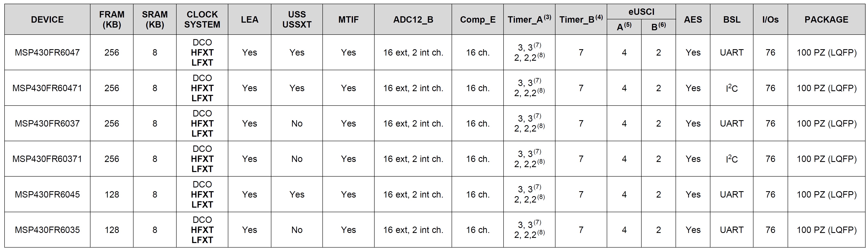This screenshot has height=249, width=868.
Task: Select the MSP430FR6045 device cell
Action: [47, 194]
